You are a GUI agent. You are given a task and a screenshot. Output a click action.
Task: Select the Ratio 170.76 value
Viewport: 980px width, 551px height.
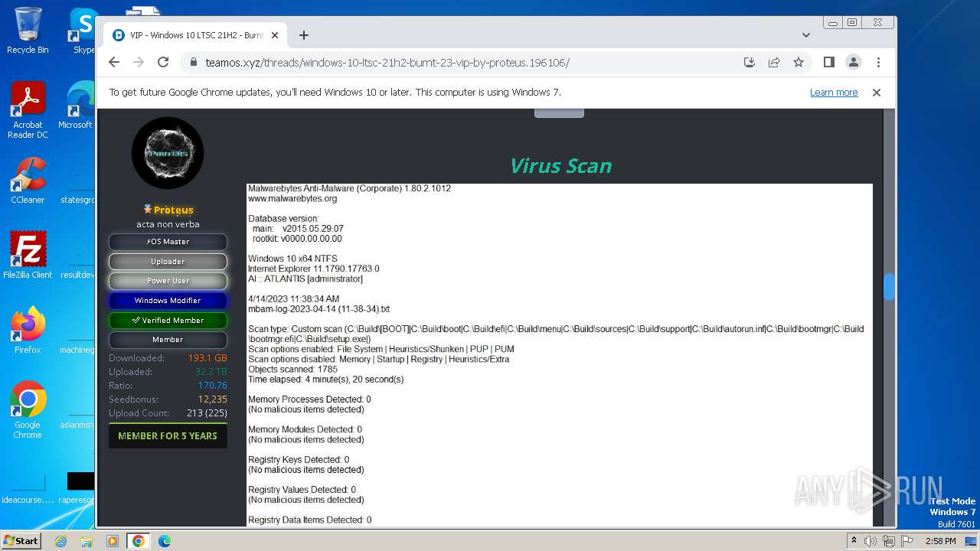point(212,386)
